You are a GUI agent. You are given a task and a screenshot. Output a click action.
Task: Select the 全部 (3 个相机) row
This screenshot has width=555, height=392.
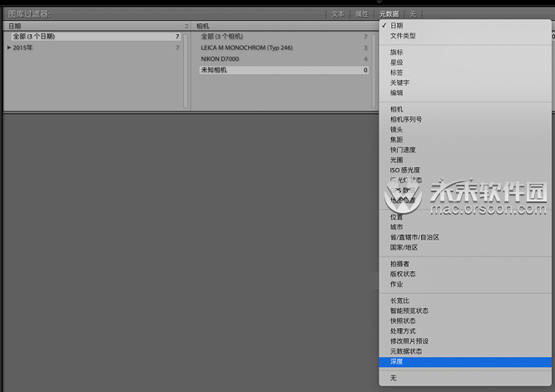click(x=285, y=36)
